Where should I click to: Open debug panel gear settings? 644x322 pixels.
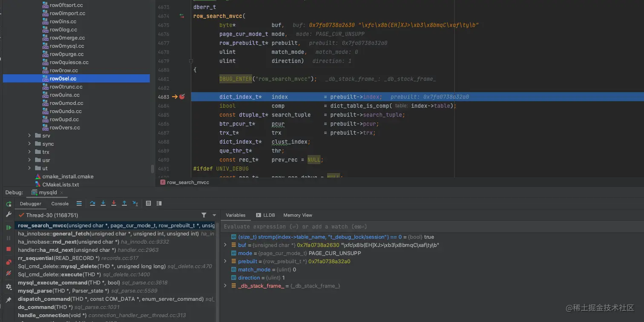click(x=9, y=287)
